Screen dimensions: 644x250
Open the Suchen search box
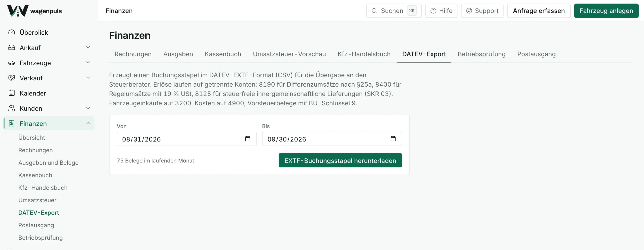(x=394, y=11)
